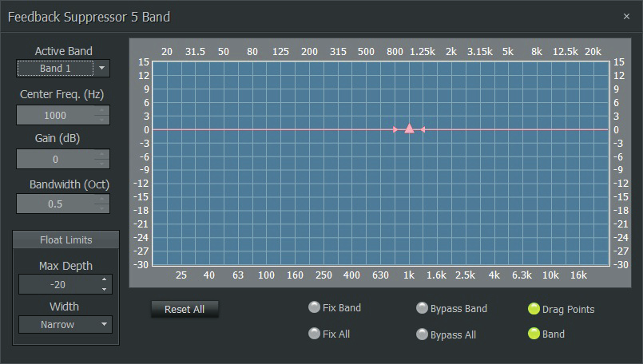Click the '15' label on the right axis
This screenshot has height=364, width=643.
click(619, 62)
